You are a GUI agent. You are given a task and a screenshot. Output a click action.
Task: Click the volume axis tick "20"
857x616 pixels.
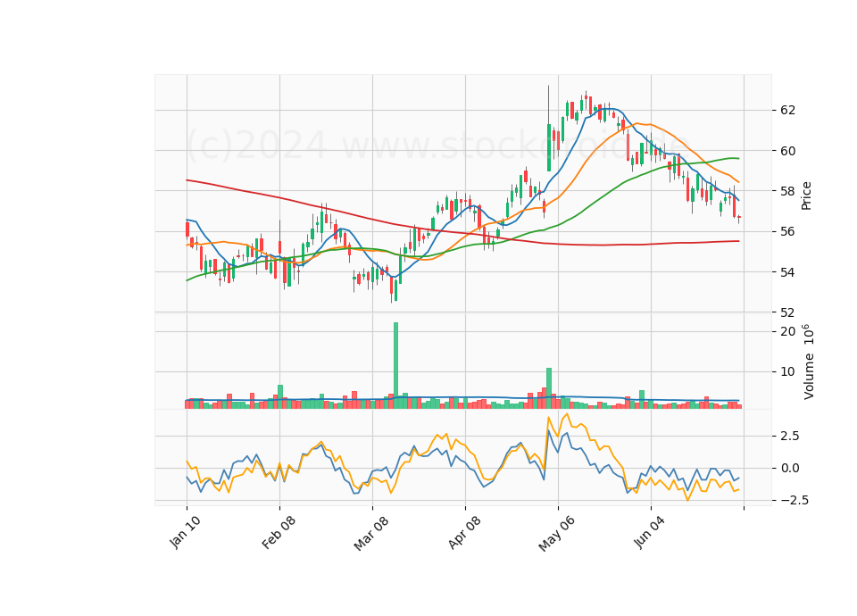pos(787,332)
